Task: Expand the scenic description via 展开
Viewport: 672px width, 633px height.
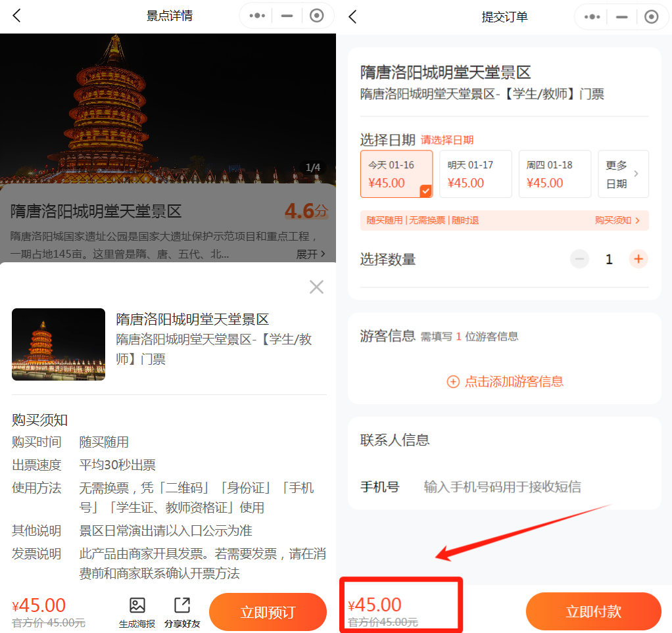Action: coord(311,254)
